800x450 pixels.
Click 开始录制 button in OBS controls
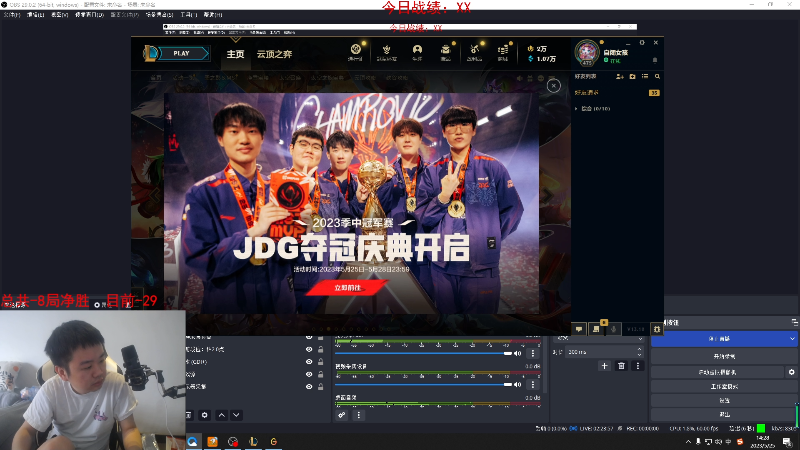(724, 357)
